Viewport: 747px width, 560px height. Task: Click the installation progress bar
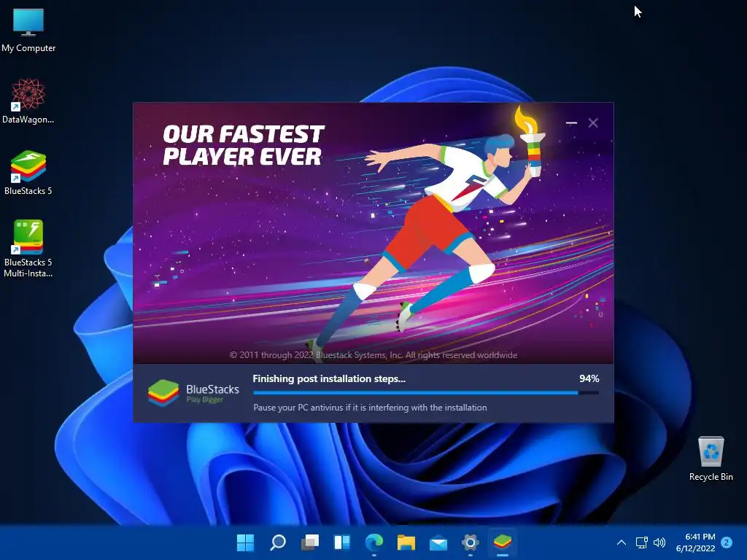tap(426, 393)
